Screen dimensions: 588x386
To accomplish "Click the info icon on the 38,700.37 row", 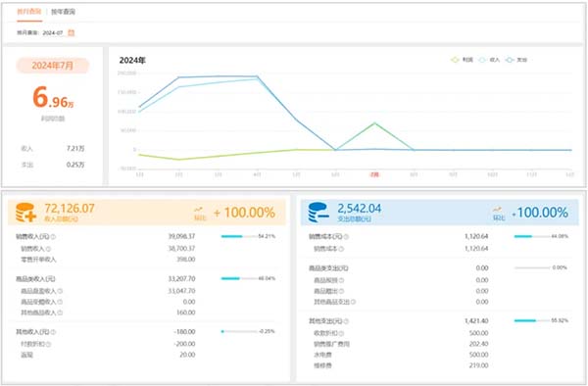I will point(48,249).
